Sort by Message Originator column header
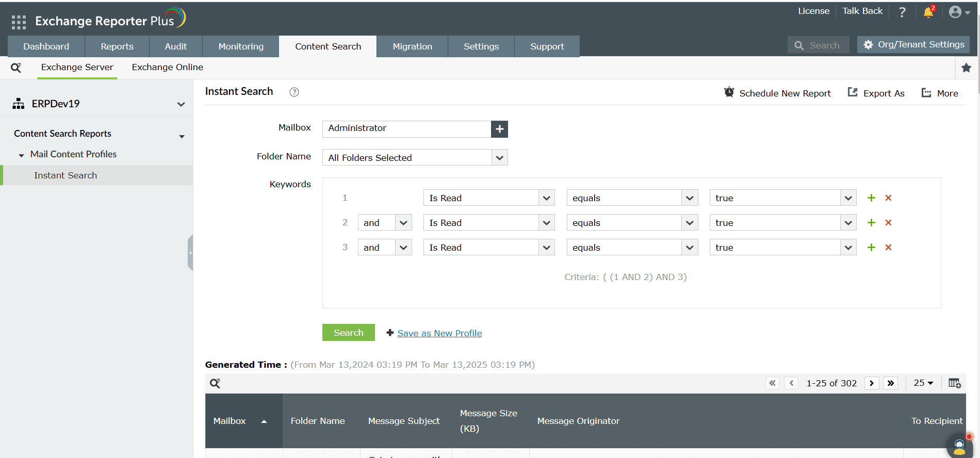 click(578, 421)
